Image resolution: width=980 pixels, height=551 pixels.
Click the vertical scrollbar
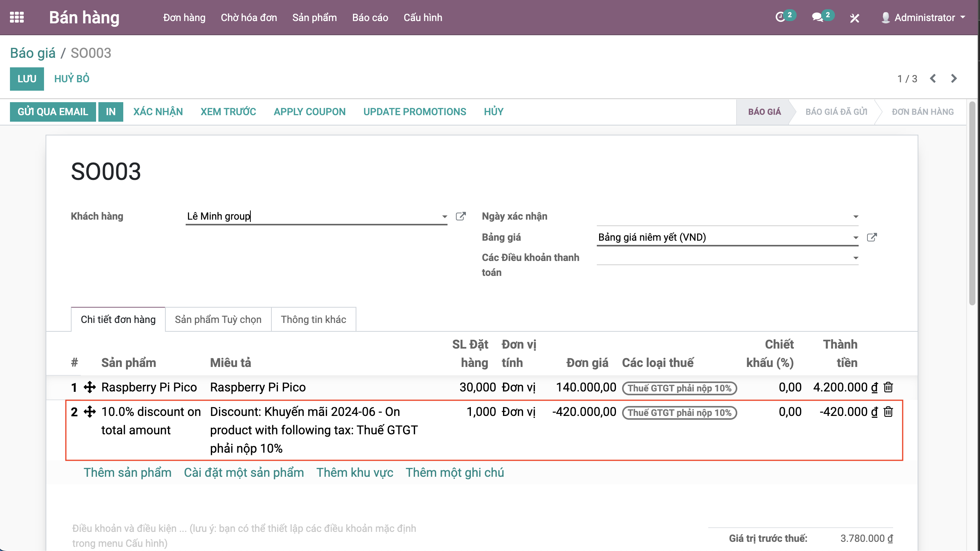click(x=972, y=203)
